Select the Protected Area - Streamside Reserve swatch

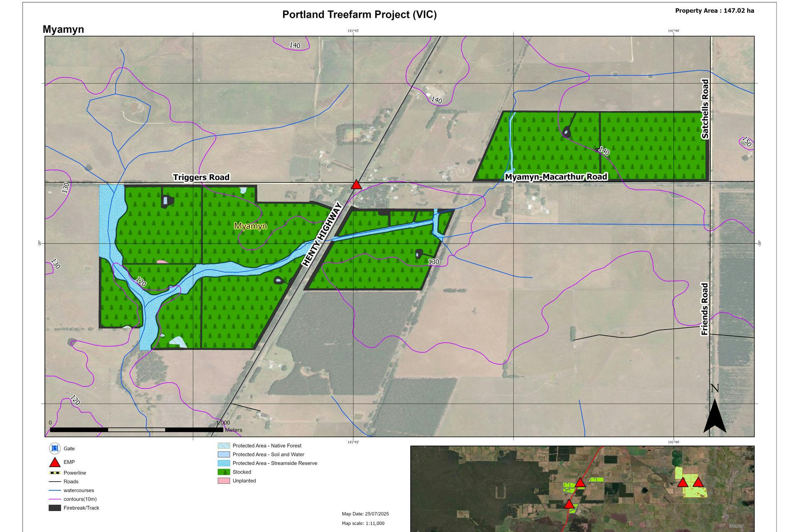point(224,463)
